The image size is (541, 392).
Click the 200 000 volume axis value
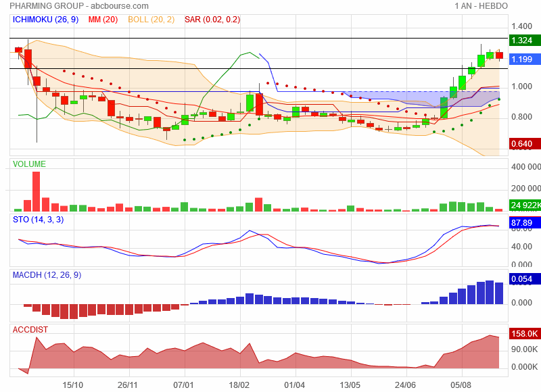pos(526,189)
